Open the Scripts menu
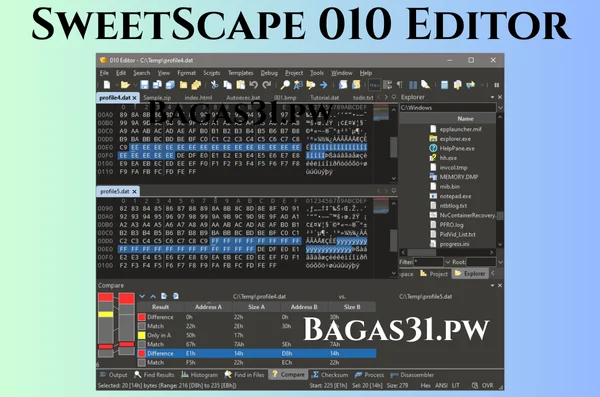 tap(211, 73)
